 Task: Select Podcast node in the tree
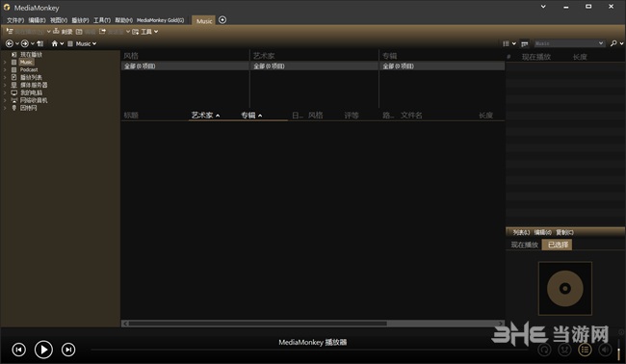click(29, 69)
